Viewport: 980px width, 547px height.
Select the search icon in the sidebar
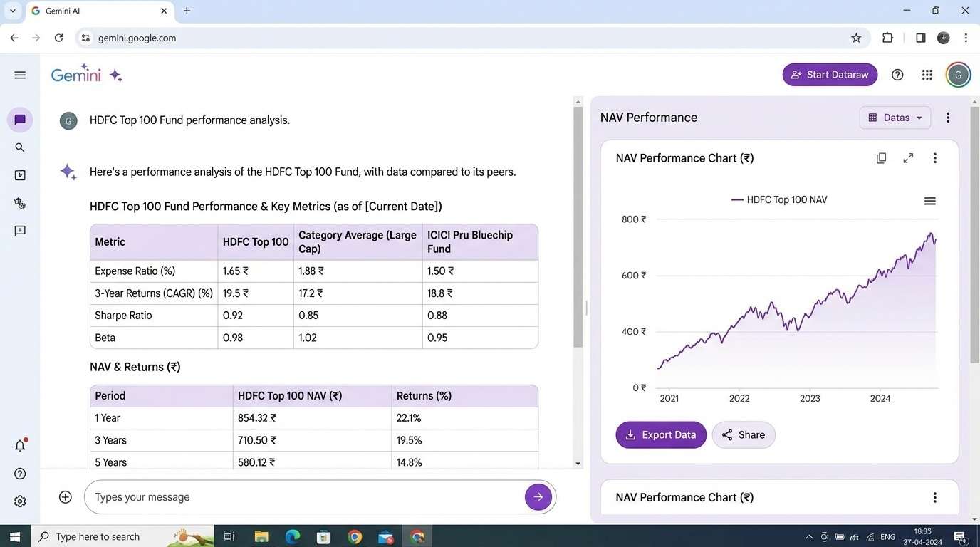(x=19, y=147)
